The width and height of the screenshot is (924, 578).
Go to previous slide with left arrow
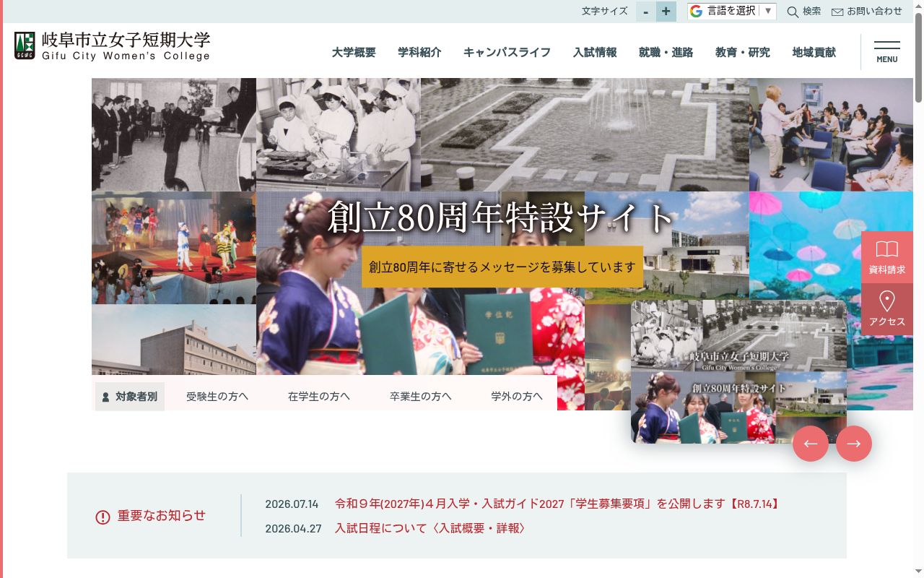click(811, 444)
